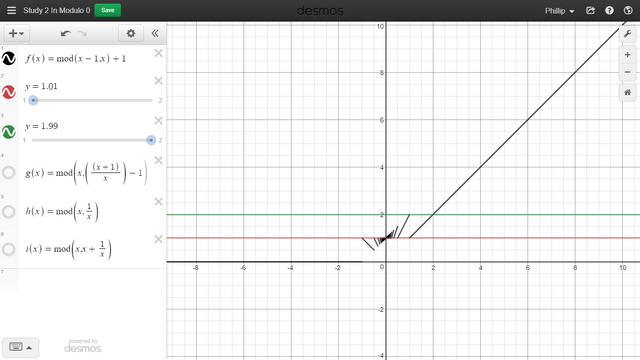Delete the f(x) expression
The image size is (640, 360).
click(x=158, y=53)
